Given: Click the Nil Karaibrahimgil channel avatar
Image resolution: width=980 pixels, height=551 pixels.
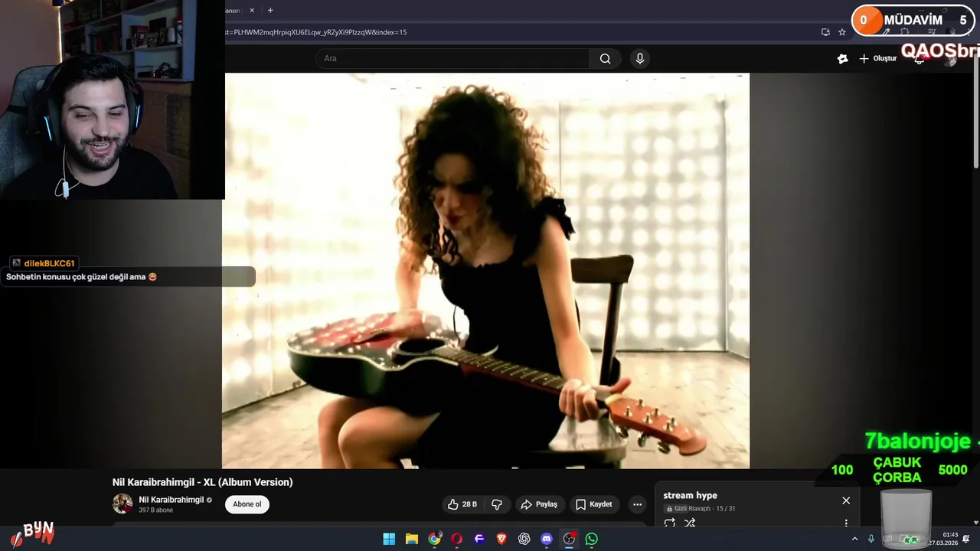Looking at the screenshot, I should (x=122, y=504).
